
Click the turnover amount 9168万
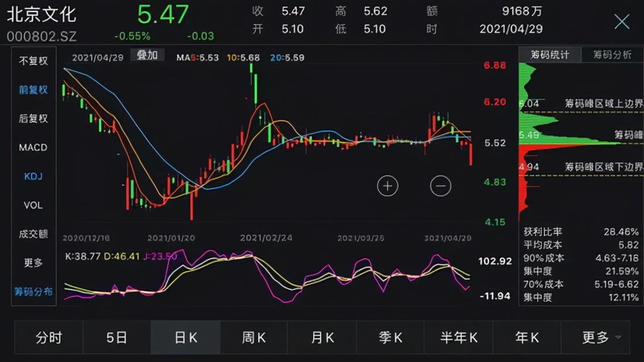[522, 11]
